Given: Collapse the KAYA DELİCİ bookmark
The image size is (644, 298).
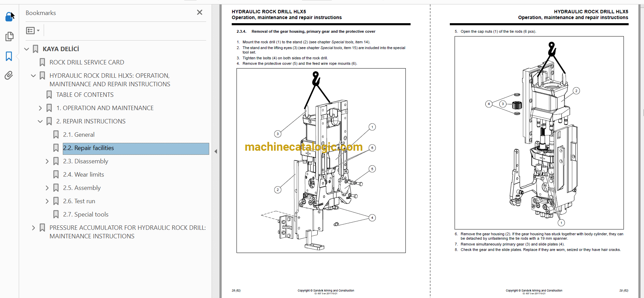Looking at the screenshot, I should [x=27, y=49].
